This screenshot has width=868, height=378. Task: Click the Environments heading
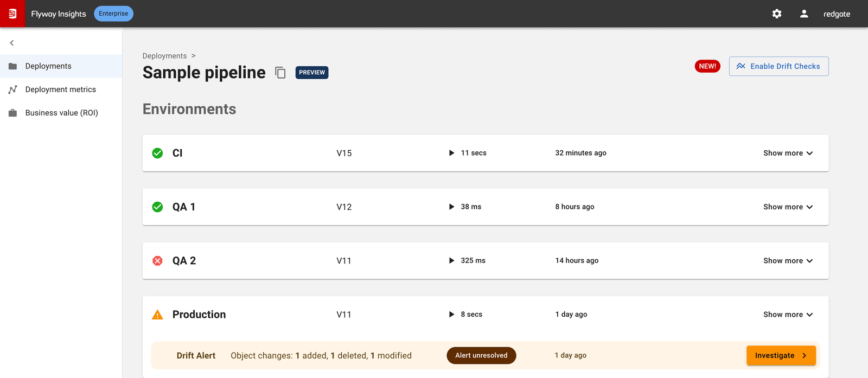tap(189, 109)
